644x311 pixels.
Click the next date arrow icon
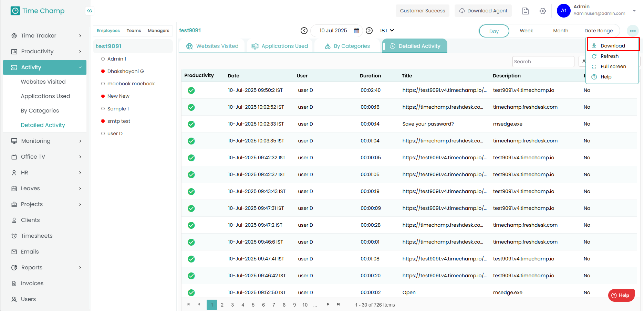pyautogui.click(x=369, y=31)
